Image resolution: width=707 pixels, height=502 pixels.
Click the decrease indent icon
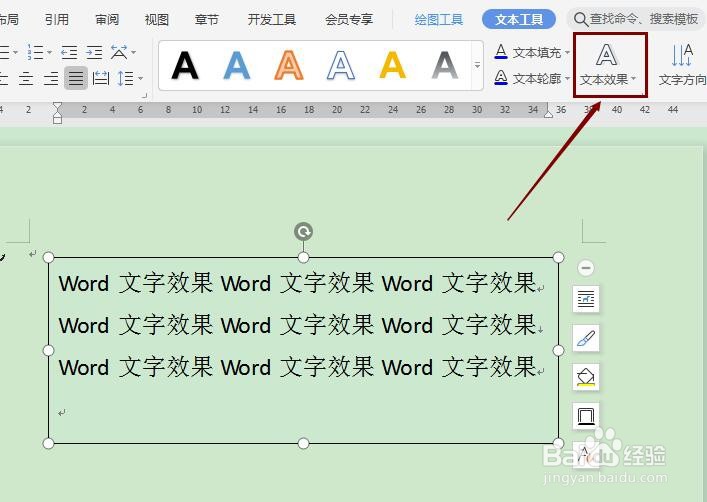(x=69, y=52)
